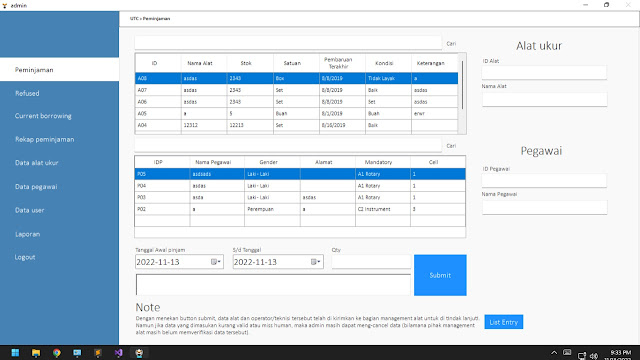640x360 pixels.
Task: Click 'Tidak Layak' cell in row A08
Action: pyautogui.click(x=388, y=78)
